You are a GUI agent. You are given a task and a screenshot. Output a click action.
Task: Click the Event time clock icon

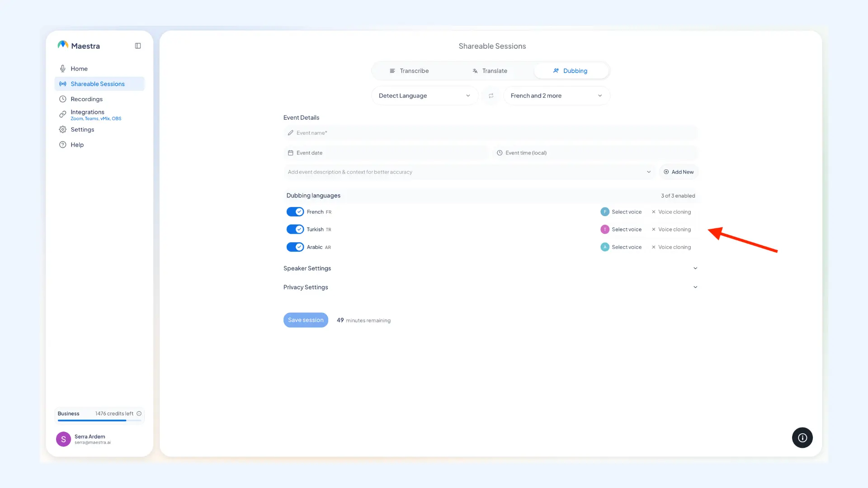pyautogui.click(x=500, y=153)
